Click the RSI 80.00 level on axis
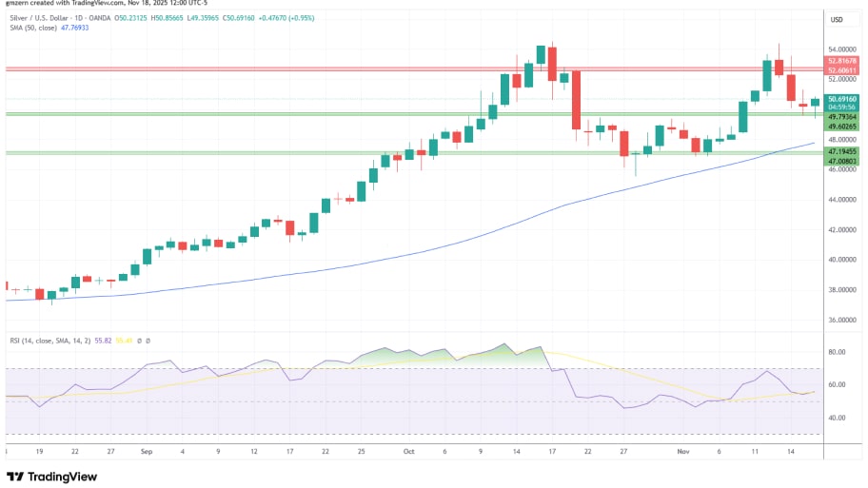 click(x=838, y=352)
